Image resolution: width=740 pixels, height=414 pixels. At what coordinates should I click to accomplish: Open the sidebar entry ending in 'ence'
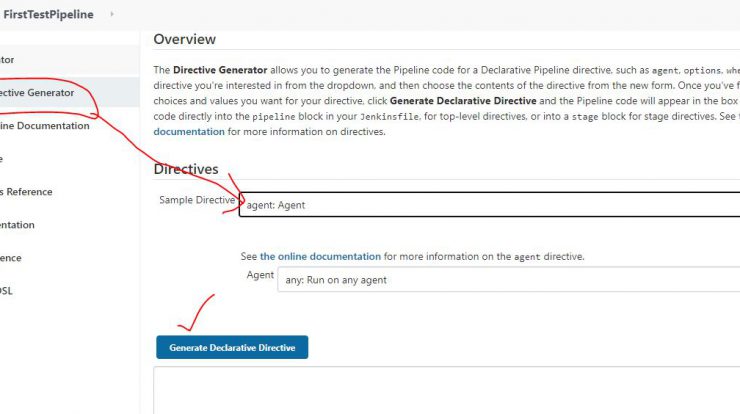(11, 258)
